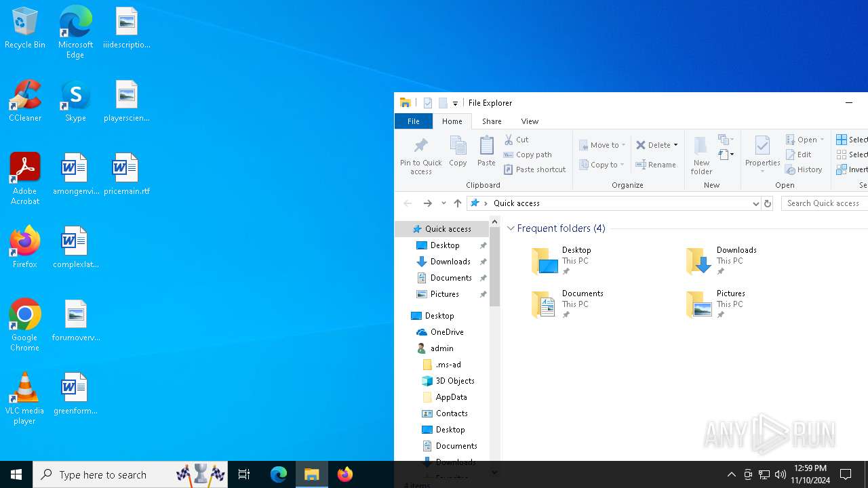Switch to the Share ribbon tab
Screen dimensions: 868x488
(492, 121)
